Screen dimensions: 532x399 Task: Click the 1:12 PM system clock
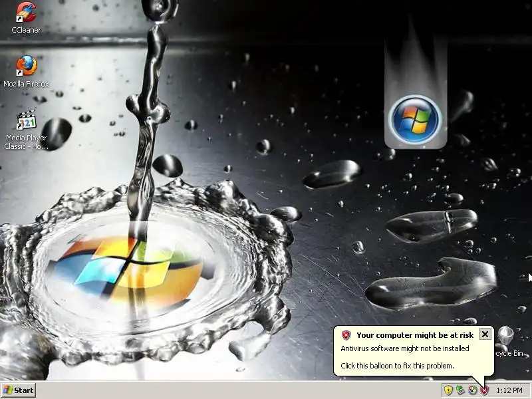509,390
